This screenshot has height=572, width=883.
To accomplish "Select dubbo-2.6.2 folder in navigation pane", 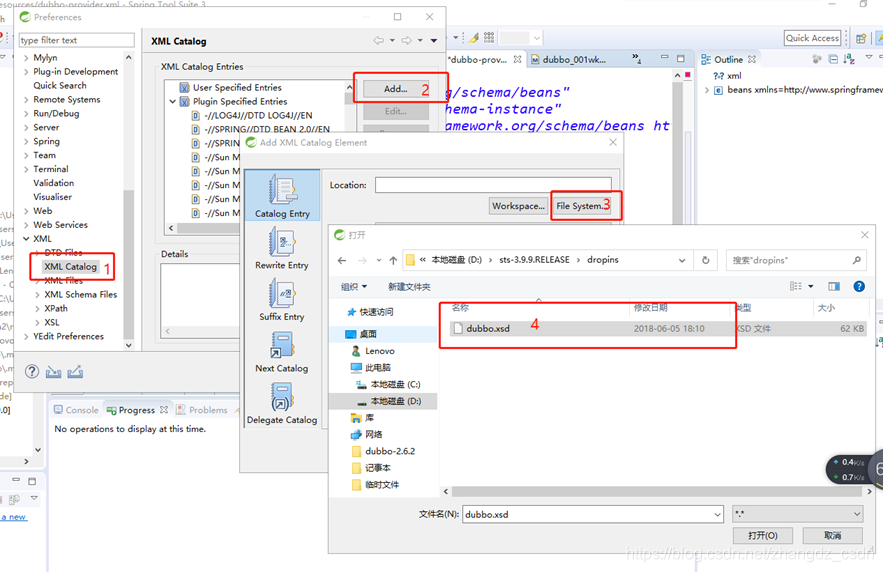I will pos(390,451).
